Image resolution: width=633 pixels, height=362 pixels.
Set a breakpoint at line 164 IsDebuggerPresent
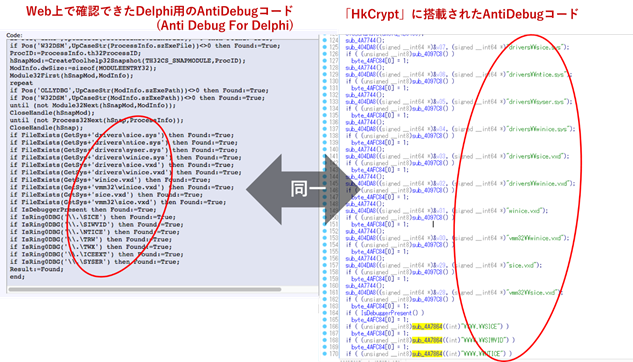(325, 313)
